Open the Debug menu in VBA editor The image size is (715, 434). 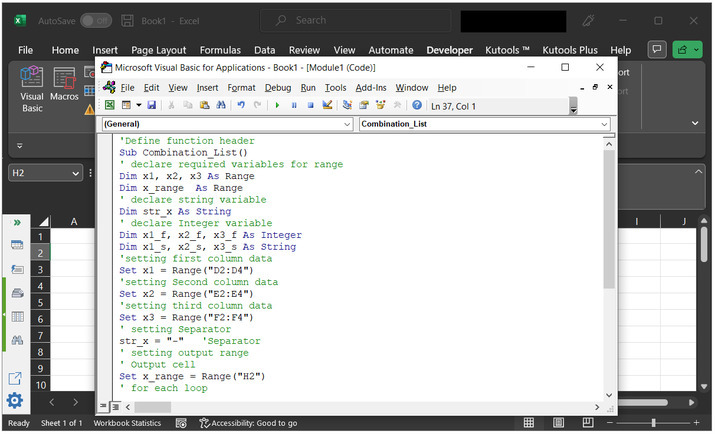278,87
